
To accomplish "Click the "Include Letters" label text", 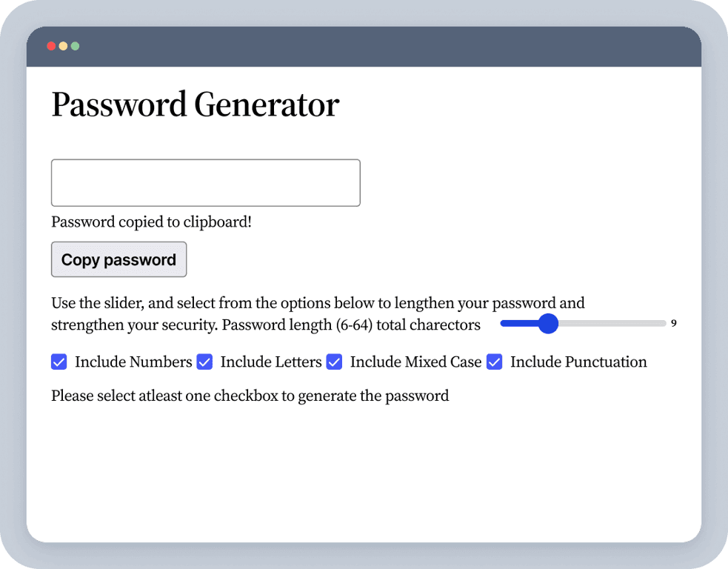I will click(271, 362).
